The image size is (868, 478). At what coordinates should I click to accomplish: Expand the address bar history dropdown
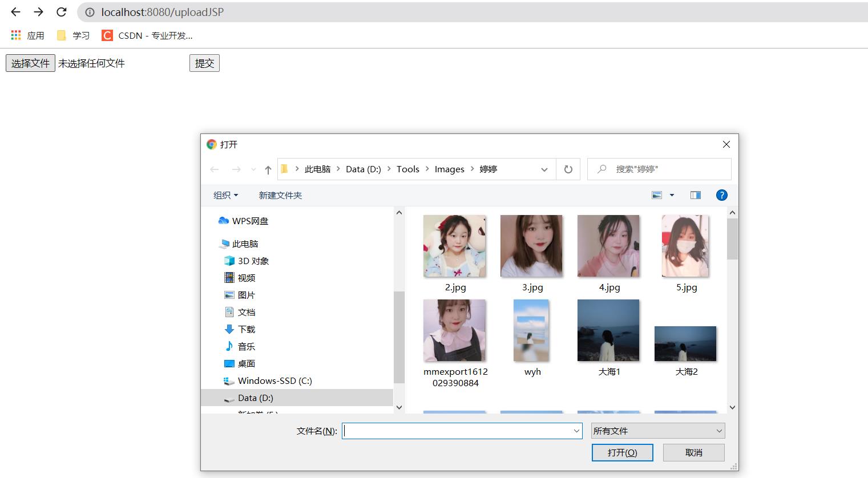point(544,169)
